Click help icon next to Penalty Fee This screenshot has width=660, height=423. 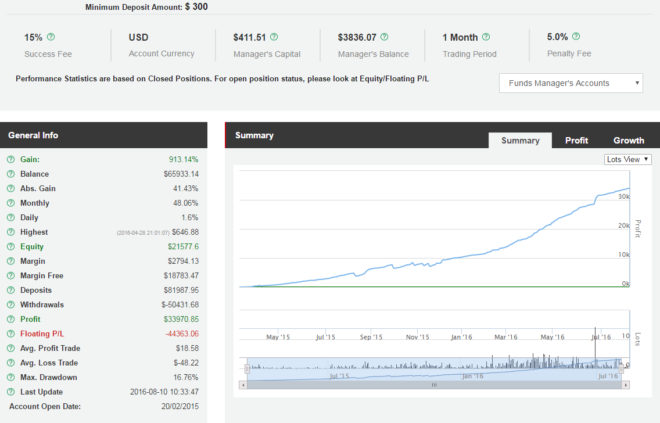pyautogui.click(x=576, y=37)
